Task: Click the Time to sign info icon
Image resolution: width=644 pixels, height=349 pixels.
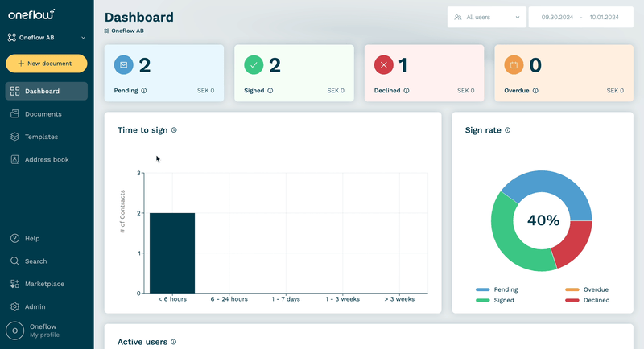Action: tap(174, 130)
